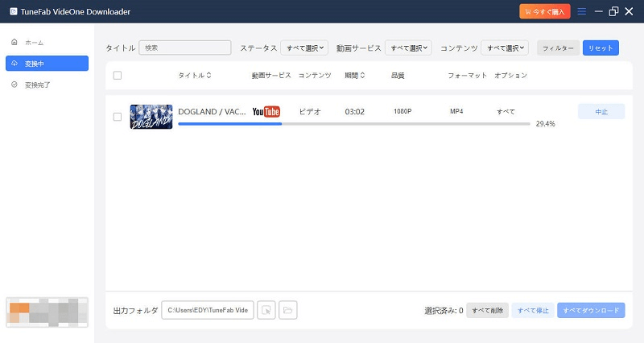Open the output folder icon
The image size is (644, 343).
[288, 310]
